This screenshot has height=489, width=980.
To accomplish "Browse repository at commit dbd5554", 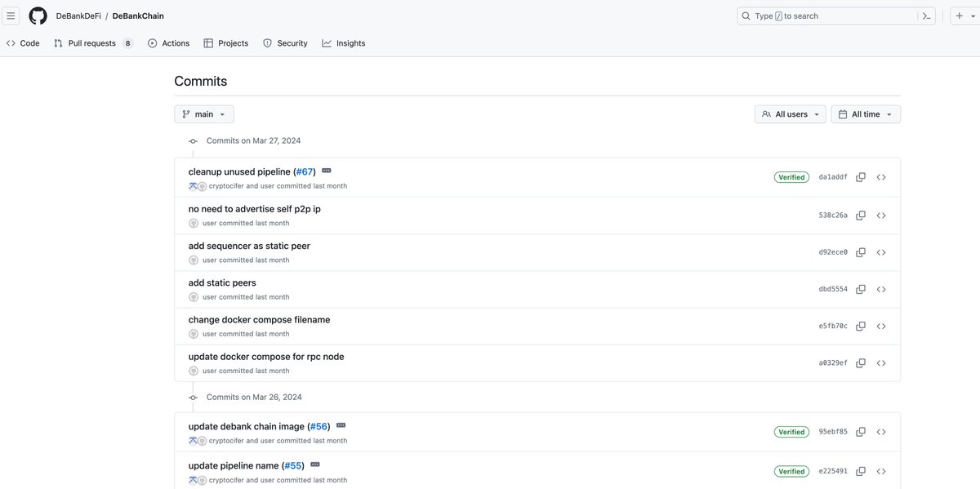I will point(881,289).
